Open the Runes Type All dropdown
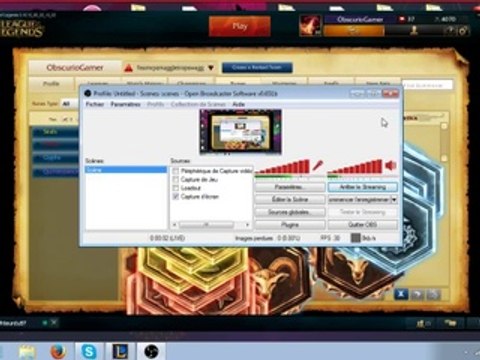 tap(69, 104)
